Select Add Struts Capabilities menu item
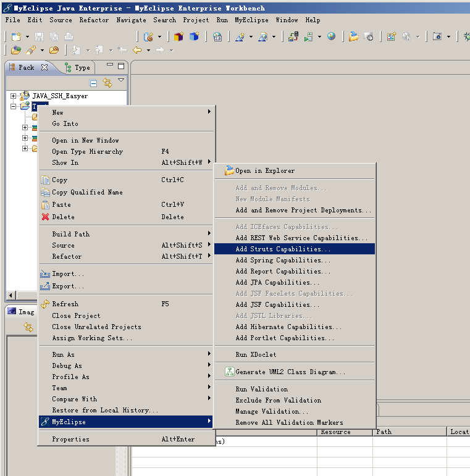Viewport: 470px width, 476px height. (x=283, y=249)
